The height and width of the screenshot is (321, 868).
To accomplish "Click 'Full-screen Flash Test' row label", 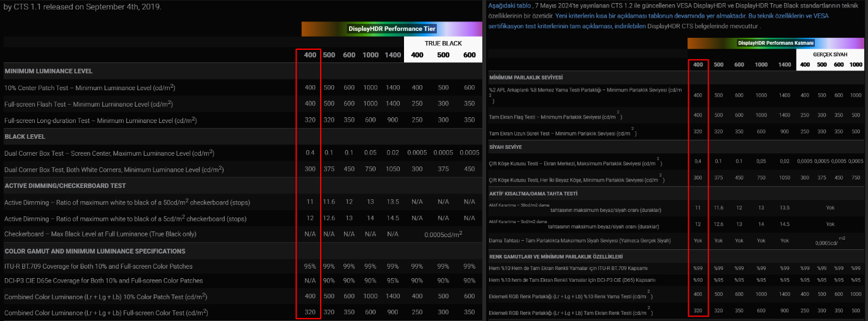I will pyautogui.click(x=88, y=103).
